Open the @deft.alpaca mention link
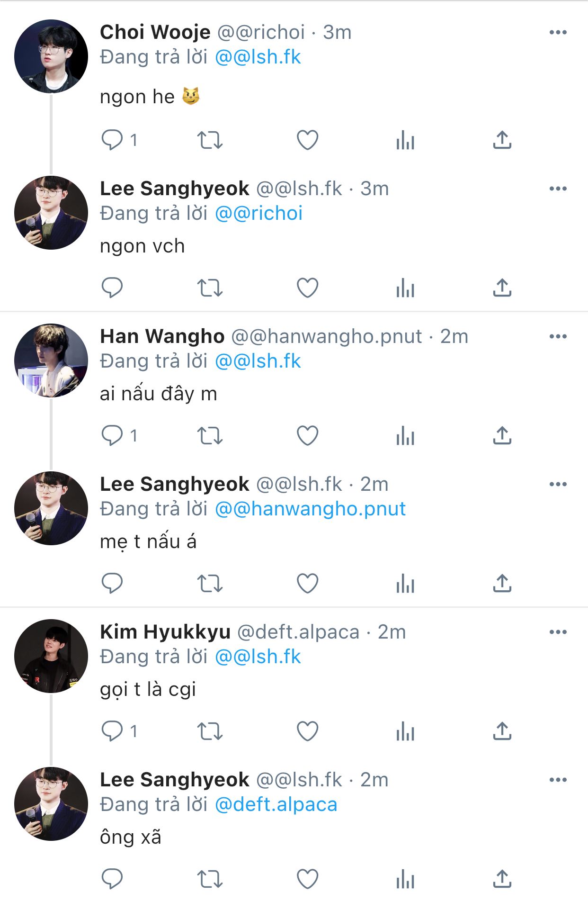588x901 pixels. point(276,804)
